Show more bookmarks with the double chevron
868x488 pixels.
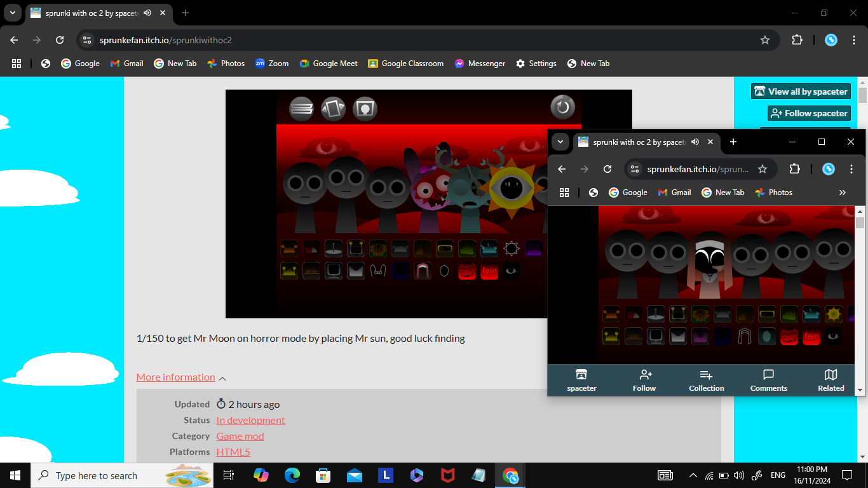[x=843, y=193]
